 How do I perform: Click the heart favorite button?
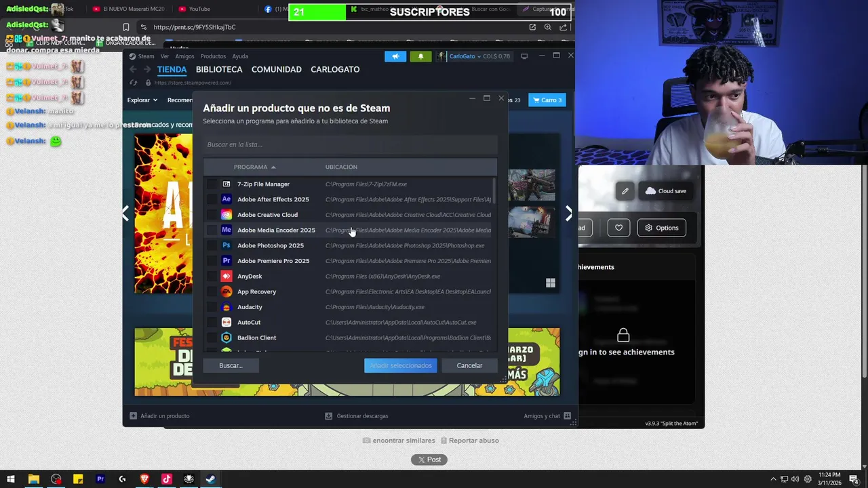click(x=618, y=228)
